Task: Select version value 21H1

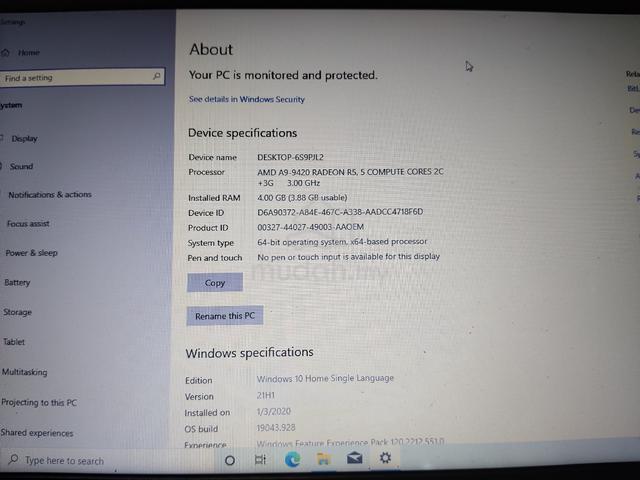Action: (x=266, y=396)
